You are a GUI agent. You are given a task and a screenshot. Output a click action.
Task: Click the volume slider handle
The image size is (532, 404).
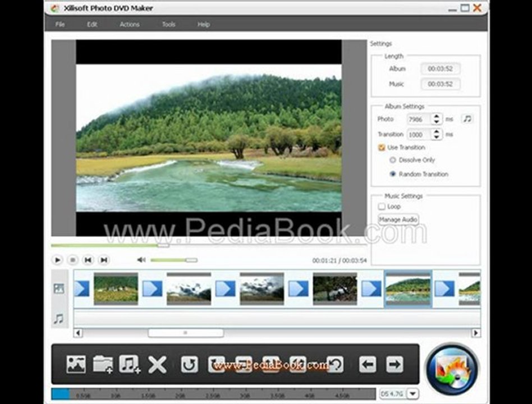[191, 260]
